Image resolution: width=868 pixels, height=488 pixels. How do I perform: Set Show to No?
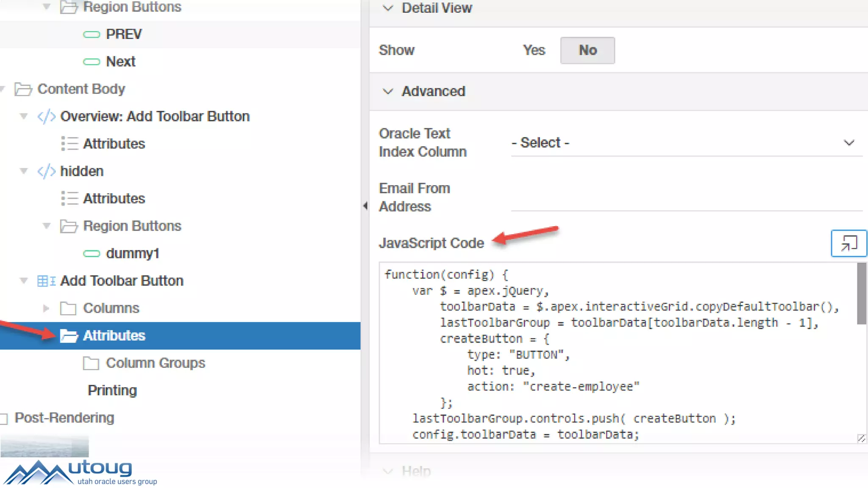point(587,50)
